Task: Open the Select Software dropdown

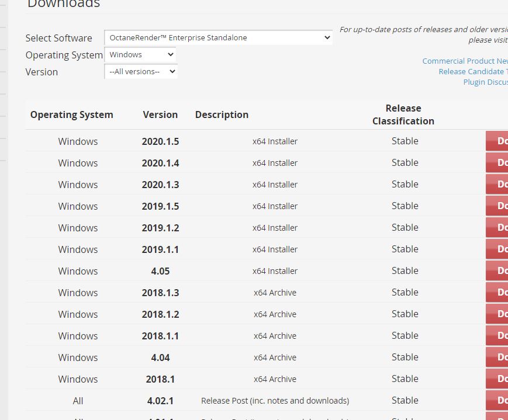Action: 219,37
